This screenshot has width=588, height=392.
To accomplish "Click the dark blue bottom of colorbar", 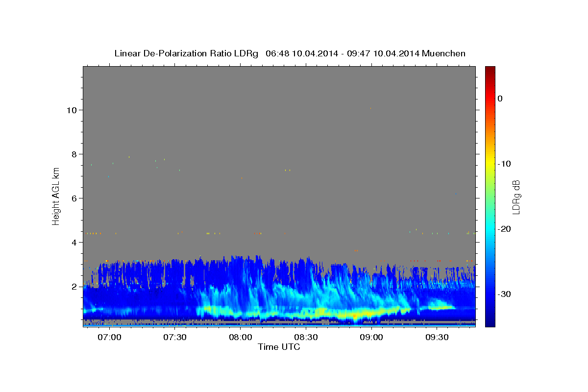I will click(490, 321).
